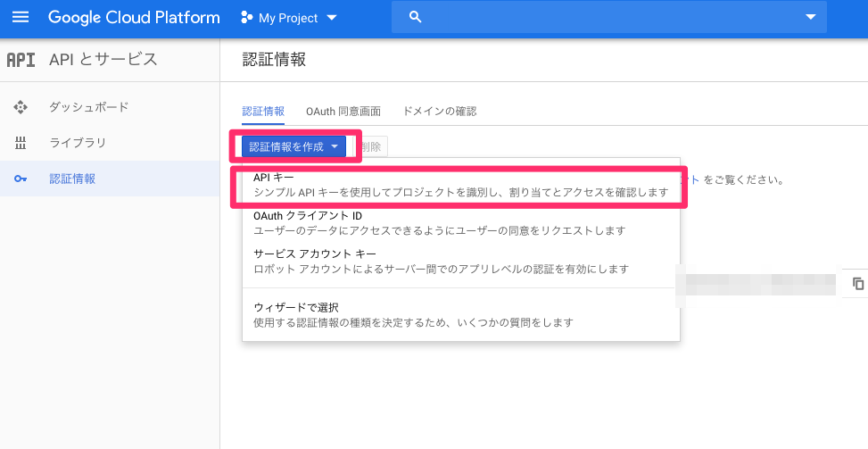Open the My Project selector dropdown
Screen dimensions: 868x449
[x=289, y=18]
